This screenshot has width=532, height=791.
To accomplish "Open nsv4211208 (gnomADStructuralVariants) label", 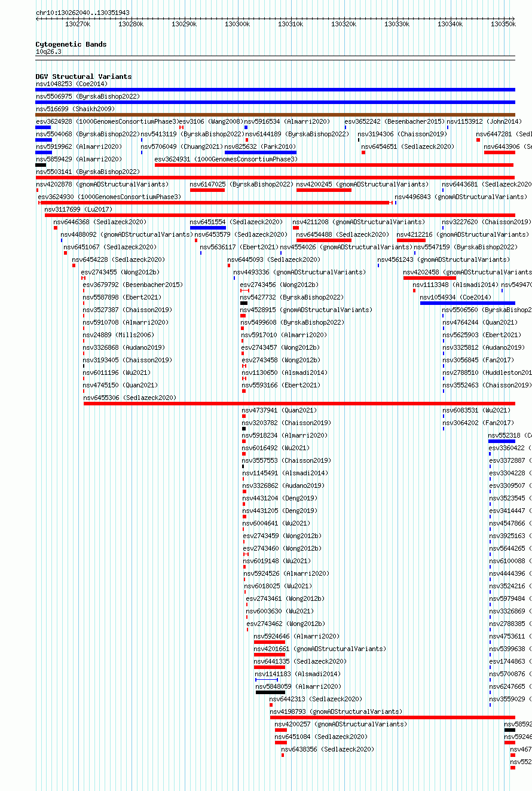I will click(x=359, y=222).
